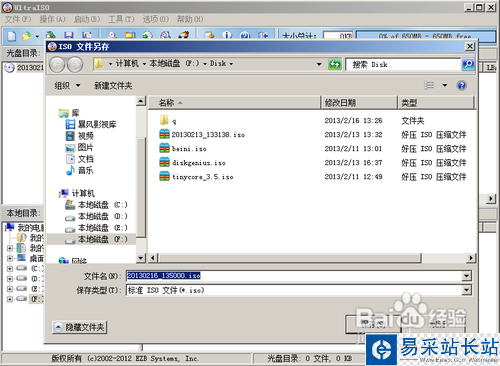This screenshot has width=500, height=366.
Task: Expand (D:) node in UltraISO local tree
Action: click(x=10, y=279)
